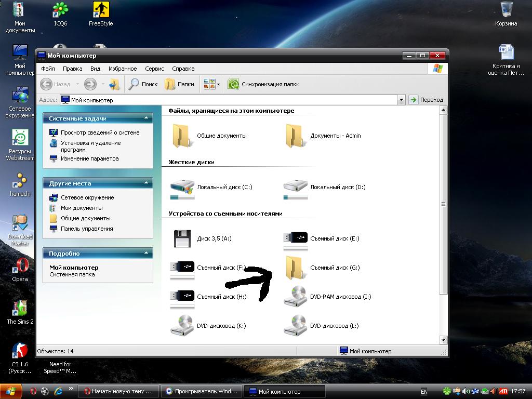
Task: Click the Переход go button
Action: click(427, 100)
